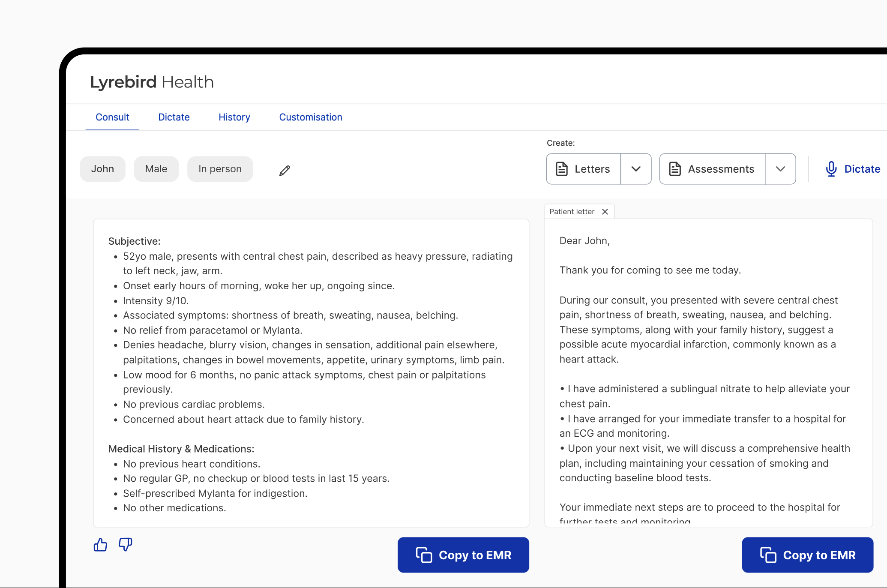Screen dimensions: 887x588
Task: Click sublingual nitrate bullet in letter
Action: (704, 396)
